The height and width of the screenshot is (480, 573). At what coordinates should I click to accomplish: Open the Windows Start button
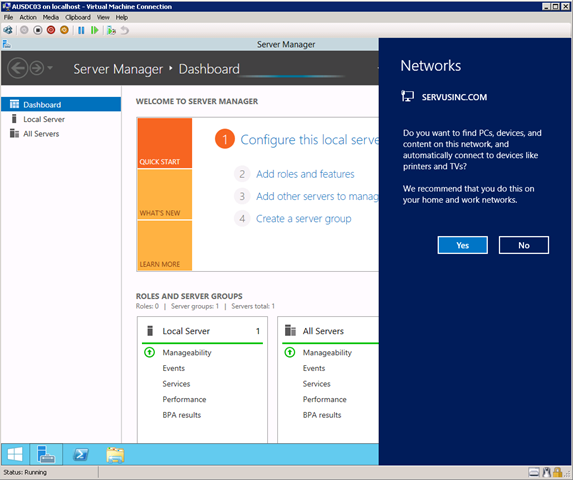pos(15,454)
